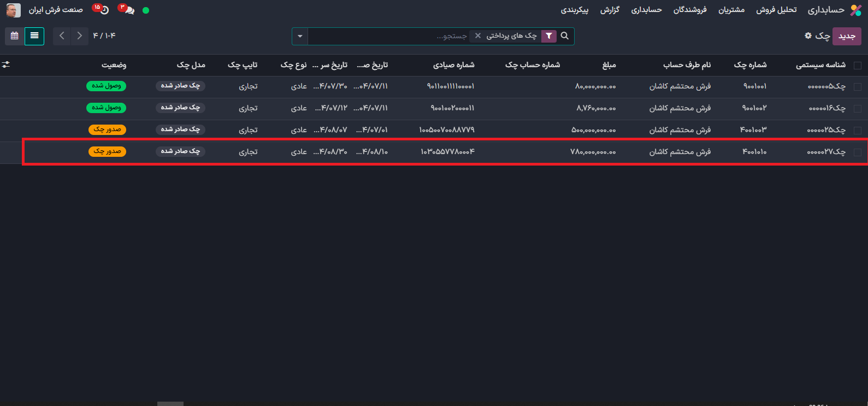
Task: Open the gear settings icon beside چک
Action: pos(808,36)
